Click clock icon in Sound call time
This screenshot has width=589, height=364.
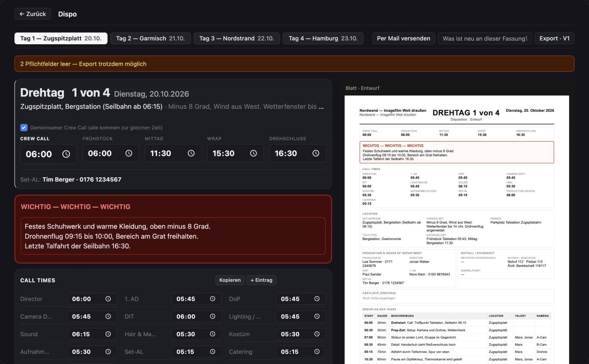(x=108, y=334)
